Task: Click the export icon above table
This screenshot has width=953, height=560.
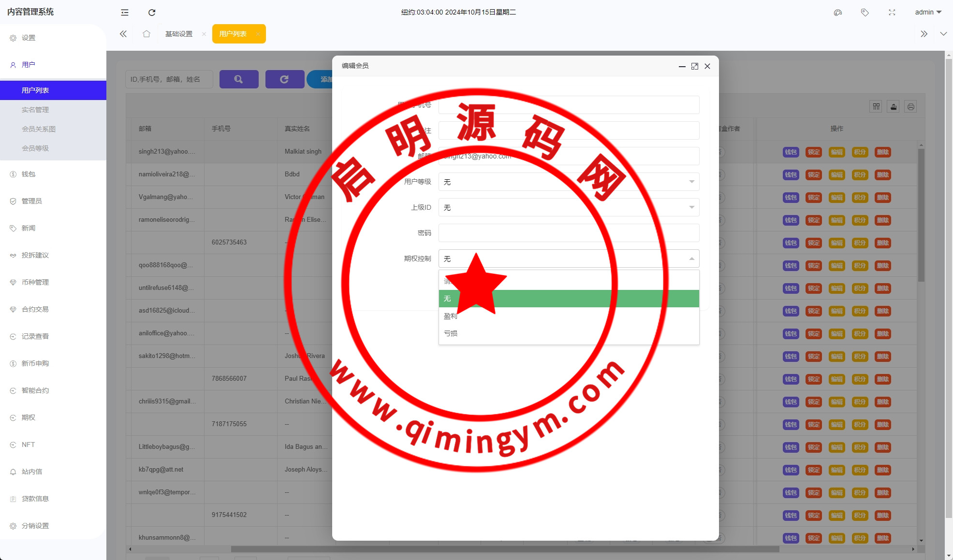Action: (x=894, y=107)
